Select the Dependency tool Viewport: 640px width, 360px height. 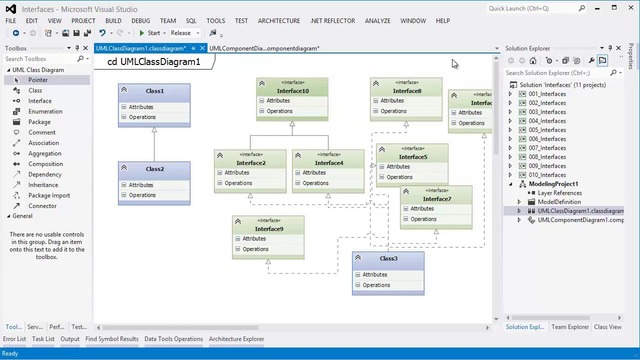tap(47, 174)
